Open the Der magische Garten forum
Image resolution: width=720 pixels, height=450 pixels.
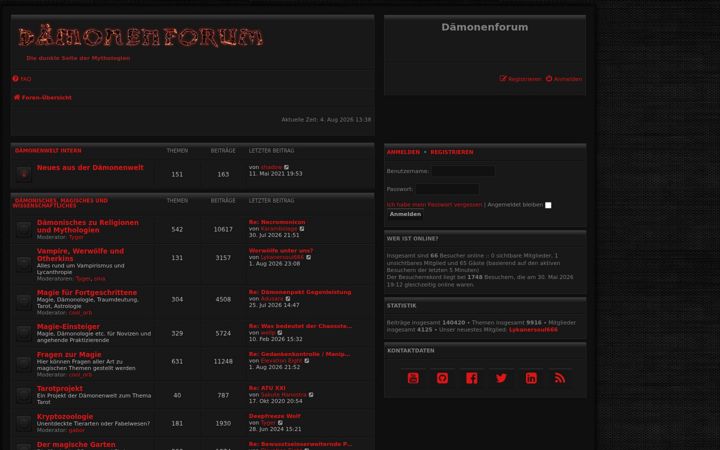click(x=76, y=444)
